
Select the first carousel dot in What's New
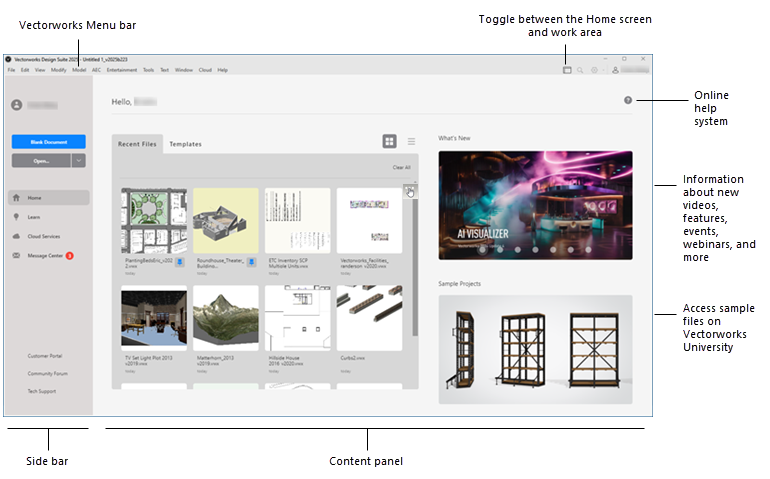481,250
